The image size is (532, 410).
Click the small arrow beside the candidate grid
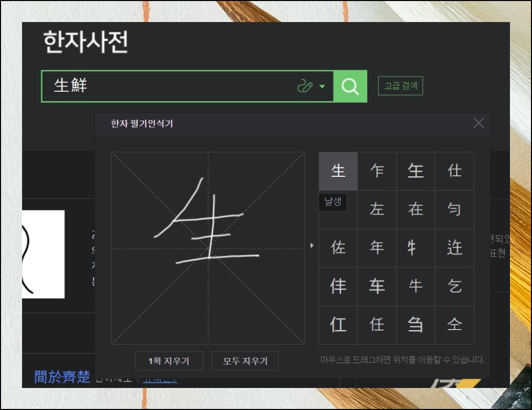tap(312, 245)
